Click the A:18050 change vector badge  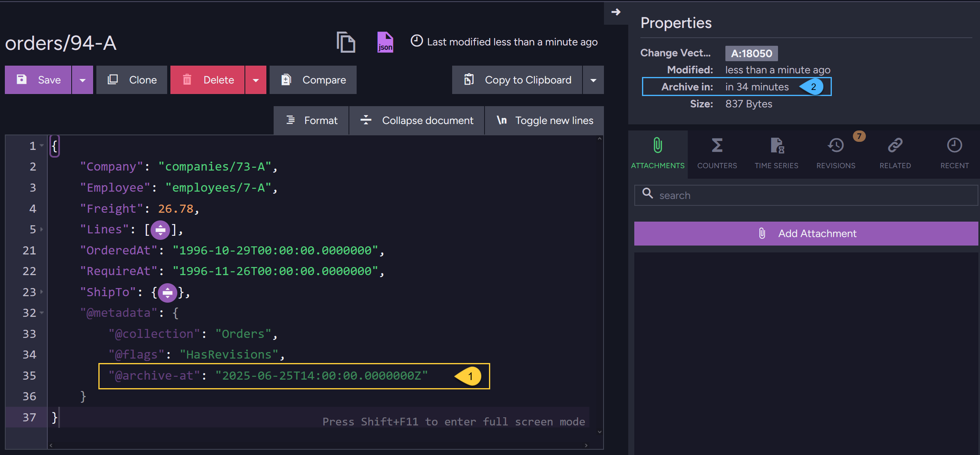pyautogui.click(x=751, y=53)
